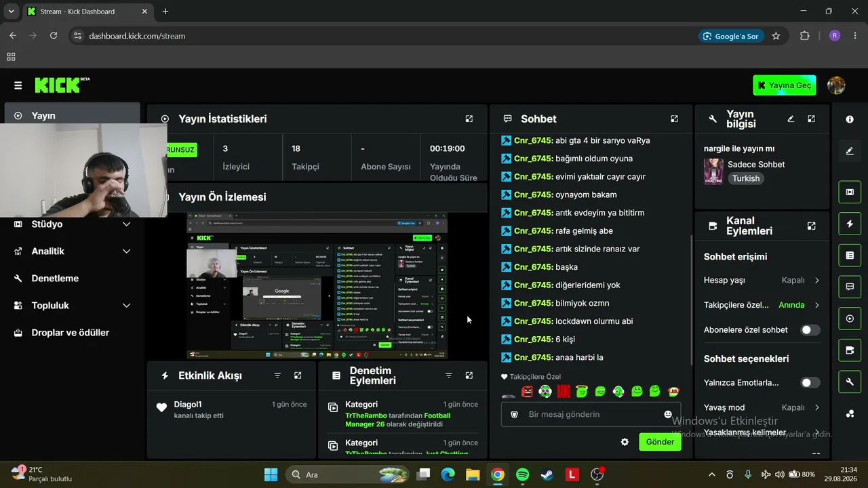Open Yavaş mod setting

tap(762, 407)
